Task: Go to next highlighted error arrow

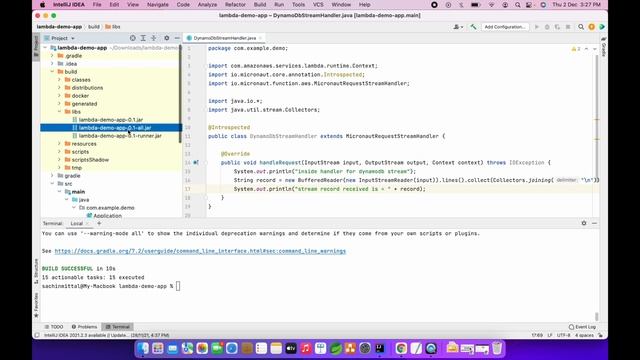Action: 594,49
